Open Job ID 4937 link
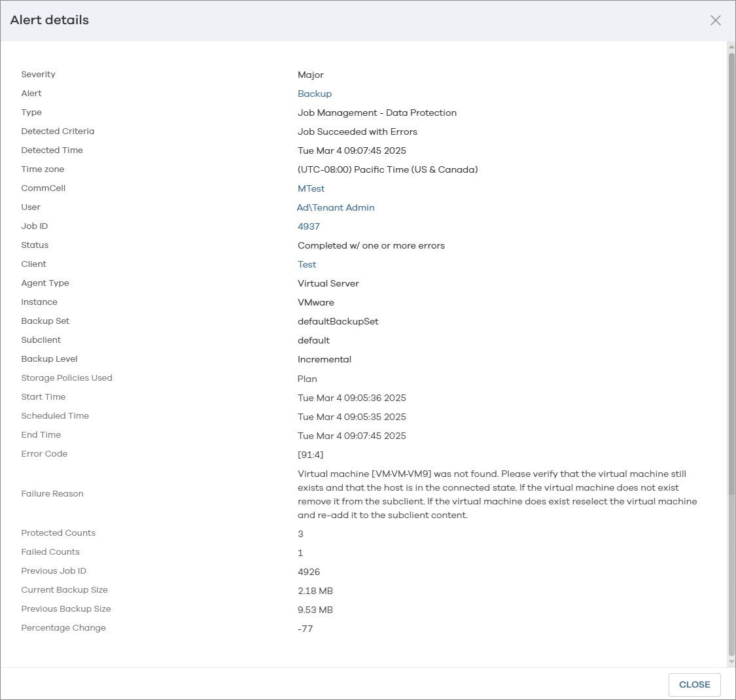The image size is (736, 700). pos(309,226)
